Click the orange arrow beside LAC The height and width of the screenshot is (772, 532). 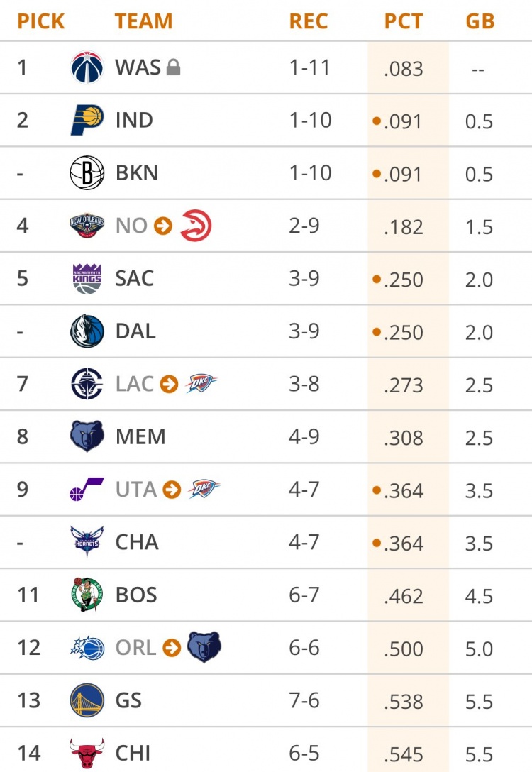click(169, 385)
